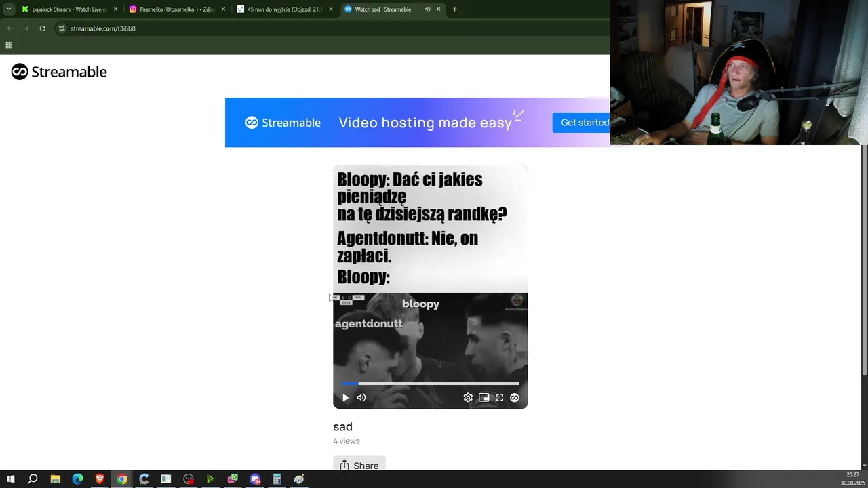This screenshot has width=868, height=488.
Task: Reload the current page
Action: [42, 28]
